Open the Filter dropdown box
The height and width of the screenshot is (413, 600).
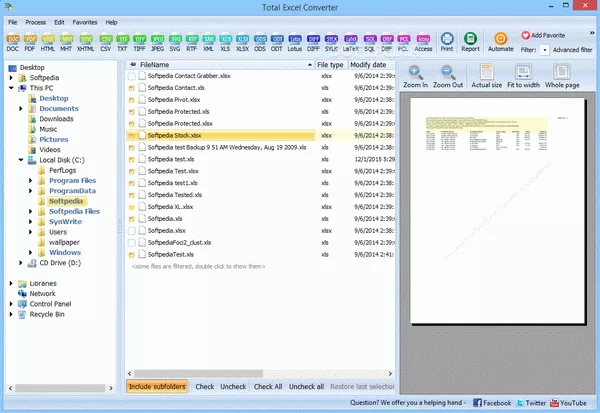click(544, 49)
